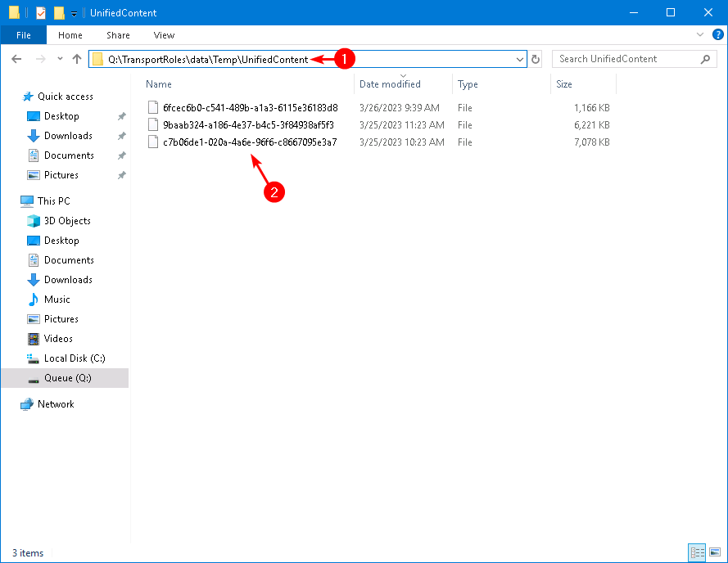This screenshot has width=728, height=563.
Task: Open the Share ribbon tab
Action: 118,35
